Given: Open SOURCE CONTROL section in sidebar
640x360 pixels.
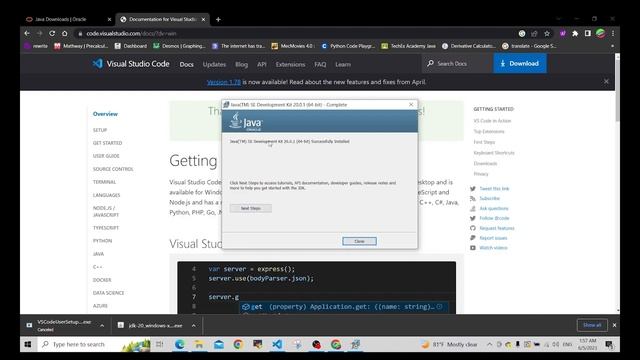Looking at the screenshot, I should coord(113,169).
